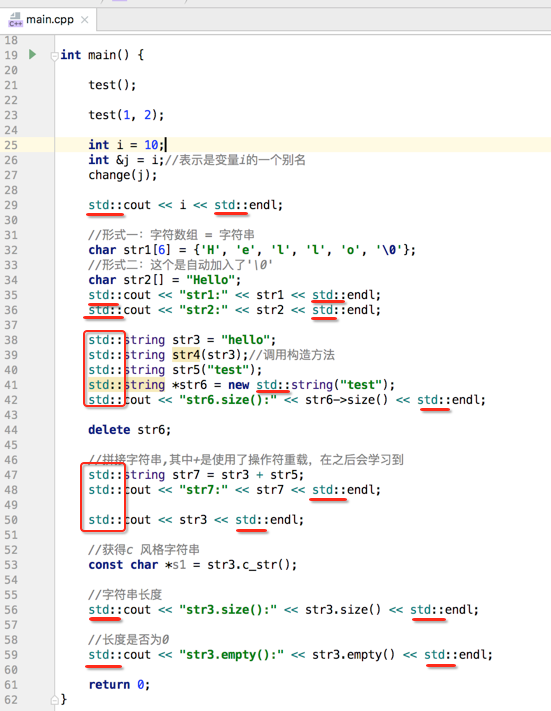The image size is (551, 711).
Task: Run main using the green gutter arrow
Action: 32,55
